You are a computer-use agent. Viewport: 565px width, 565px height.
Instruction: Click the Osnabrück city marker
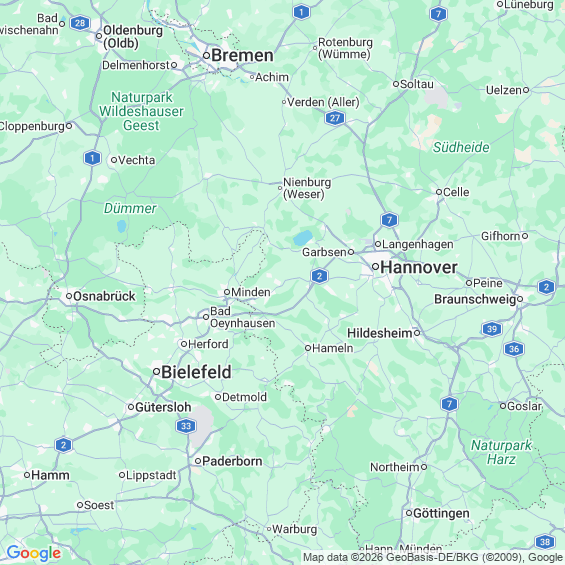point(69,296)
